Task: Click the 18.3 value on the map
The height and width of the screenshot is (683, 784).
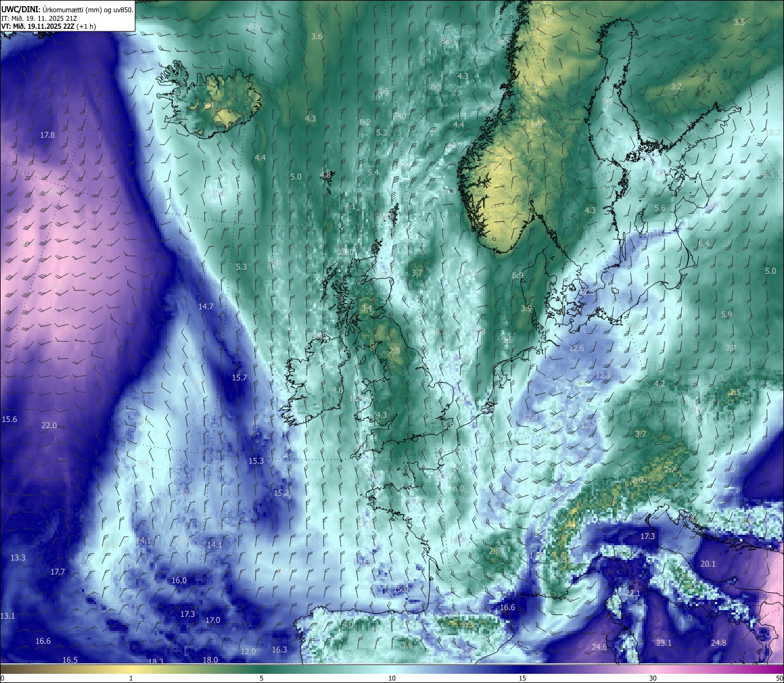Action: click(x=156, y=661)
